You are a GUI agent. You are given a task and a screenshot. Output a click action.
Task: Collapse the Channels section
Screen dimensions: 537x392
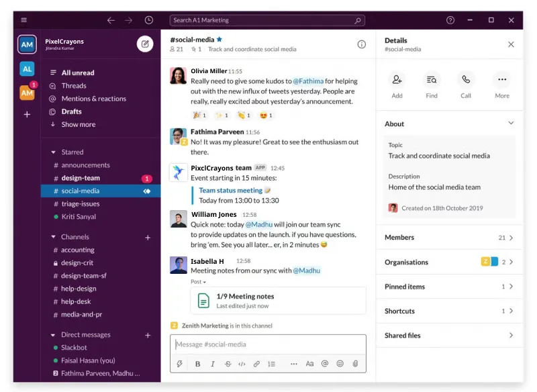[53, 237]
